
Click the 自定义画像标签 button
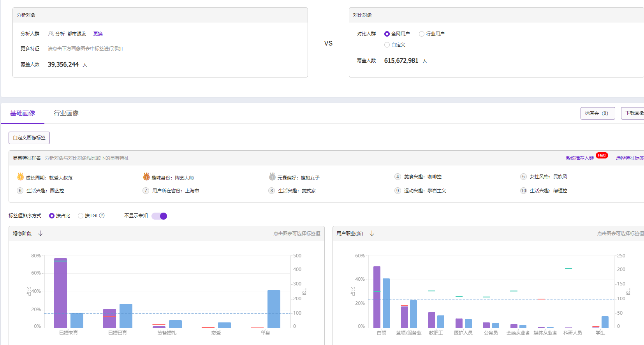(x=29, y=138)
